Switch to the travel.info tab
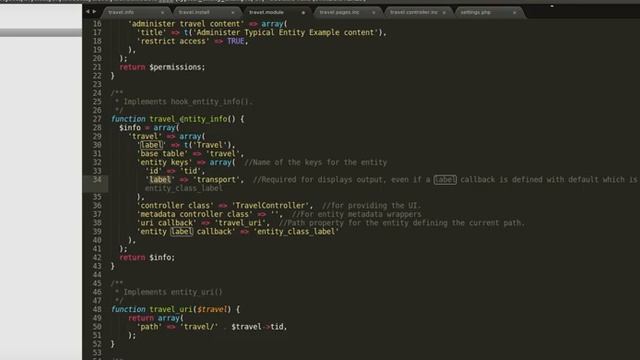 coord(121,13)
